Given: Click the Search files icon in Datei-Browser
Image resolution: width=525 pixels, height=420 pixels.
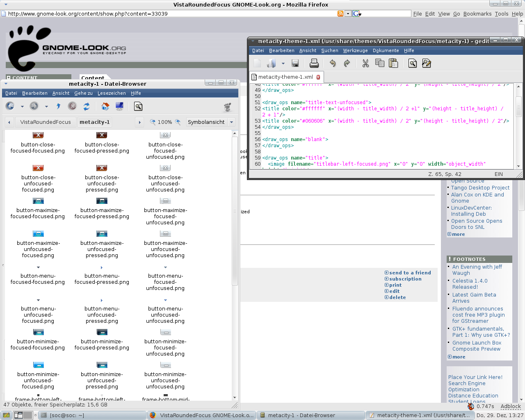Looking at the screenshot, I should (x=138, y=107).
